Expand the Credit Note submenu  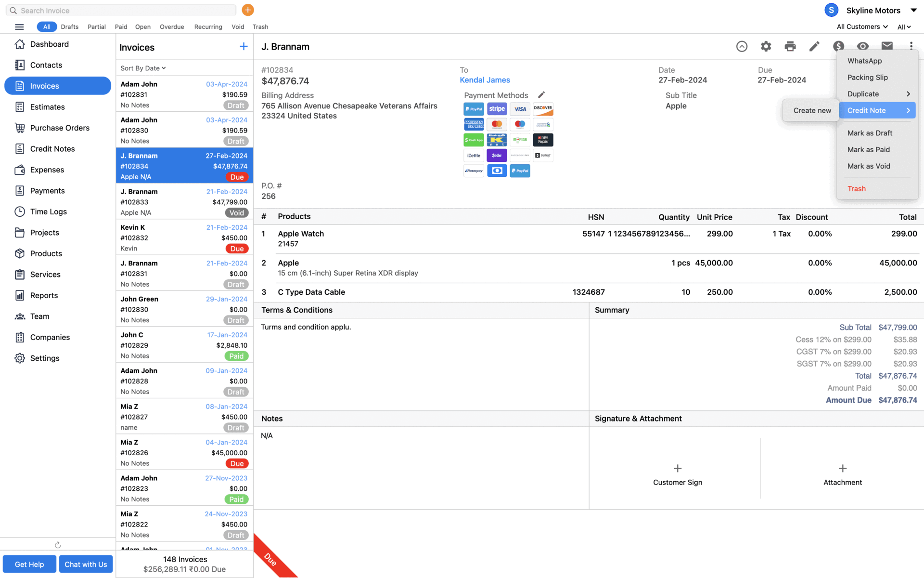coord(877,110)
